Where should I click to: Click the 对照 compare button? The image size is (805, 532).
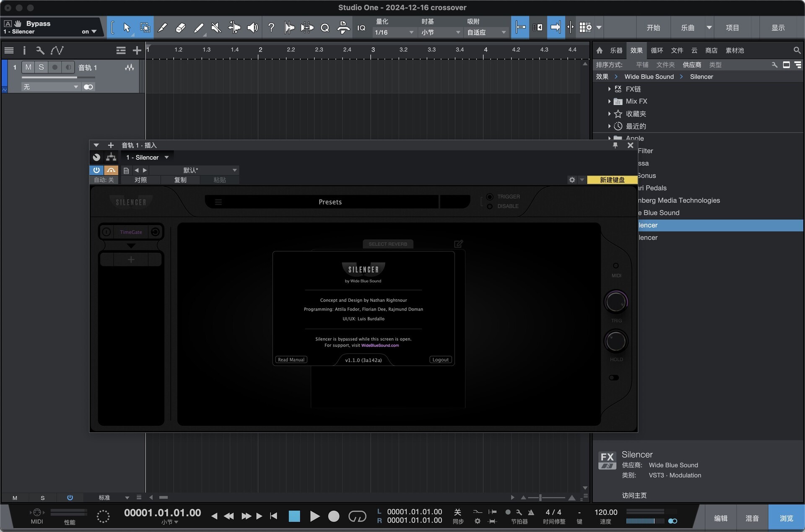140,180
